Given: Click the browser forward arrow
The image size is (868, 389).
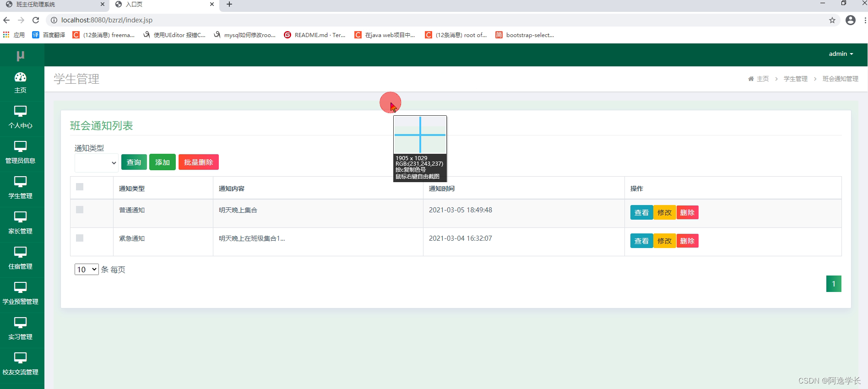Looking at the screenshot, I should click(21, 20).
